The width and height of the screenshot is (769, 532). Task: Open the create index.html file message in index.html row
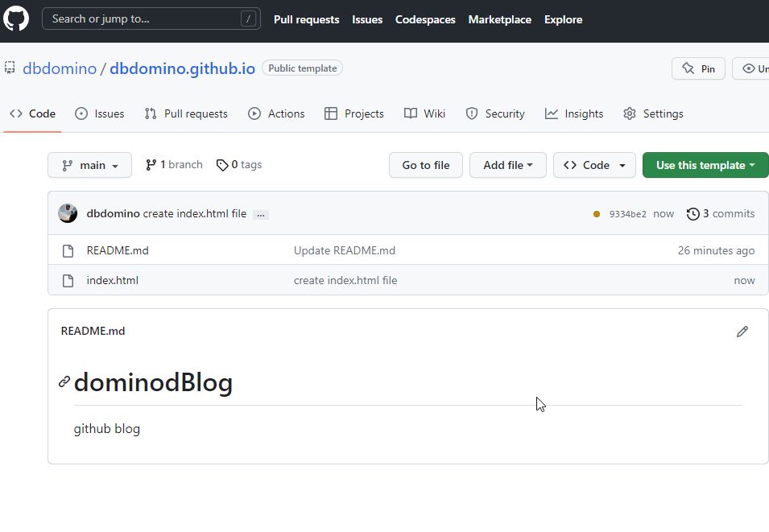(345, 280)
